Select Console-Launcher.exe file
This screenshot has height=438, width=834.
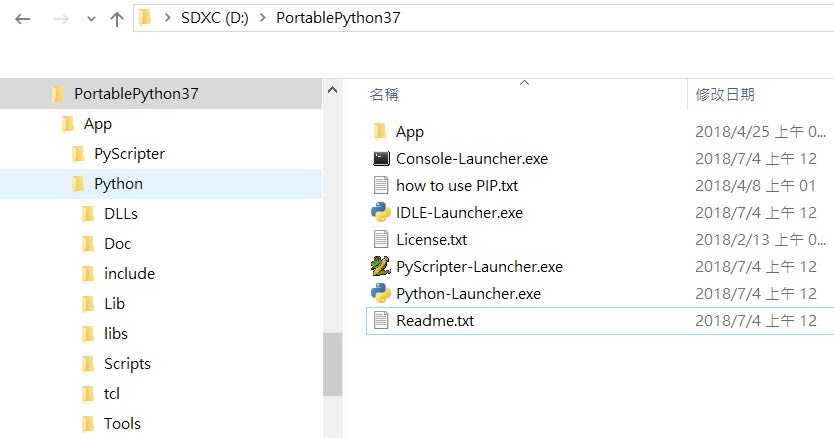coord(472,159)
